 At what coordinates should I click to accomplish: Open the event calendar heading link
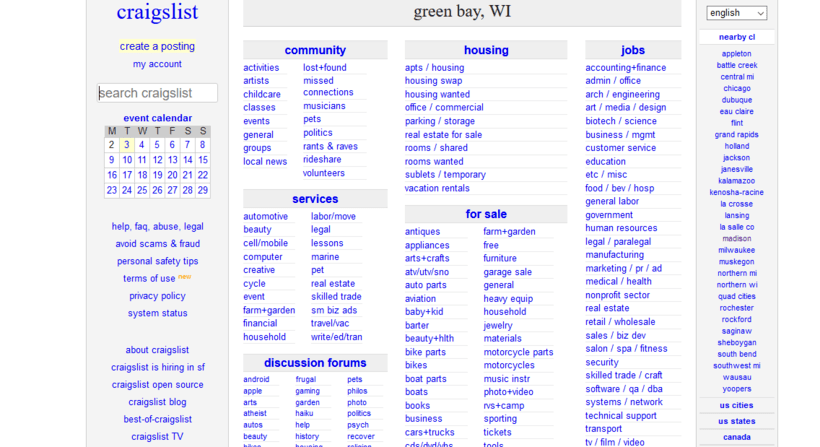[157, 118]
